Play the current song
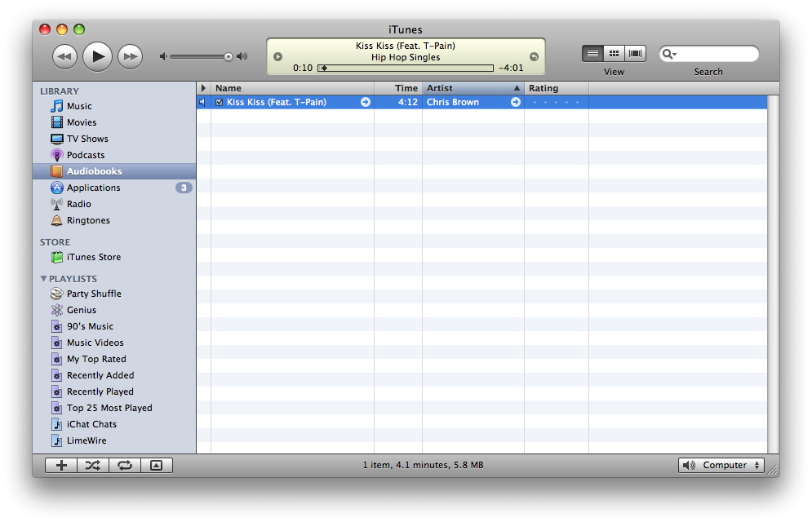 click(98, 56)
